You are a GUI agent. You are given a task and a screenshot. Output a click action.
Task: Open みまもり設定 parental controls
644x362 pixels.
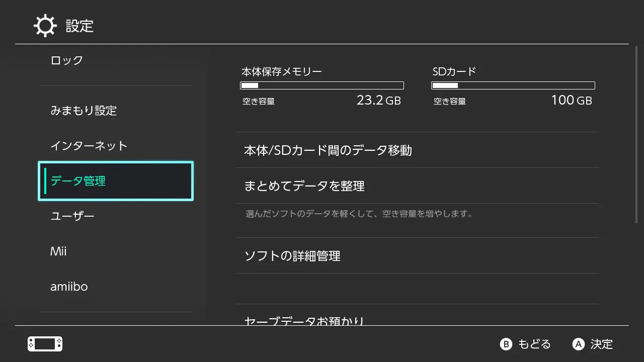[84, 111]
